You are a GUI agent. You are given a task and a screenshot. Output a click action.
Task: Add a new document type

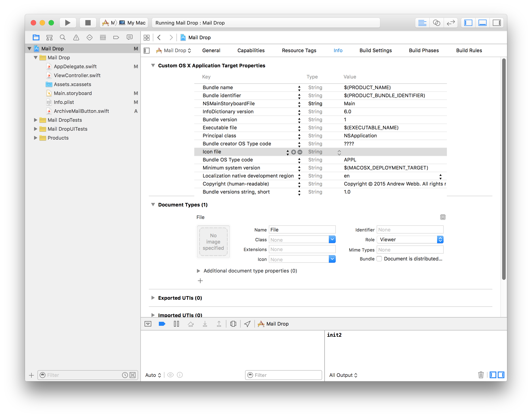(x=200, y=281)
